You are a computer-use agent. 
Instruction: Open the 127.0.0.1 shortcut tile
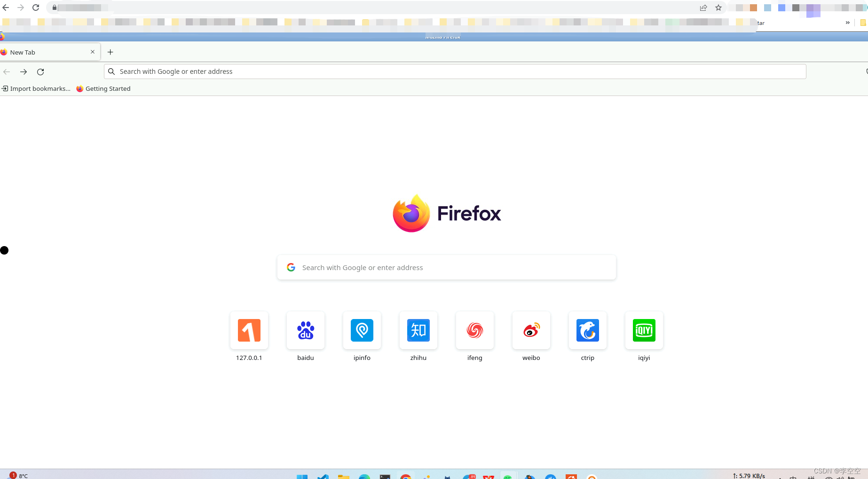[x=249, y=330]
